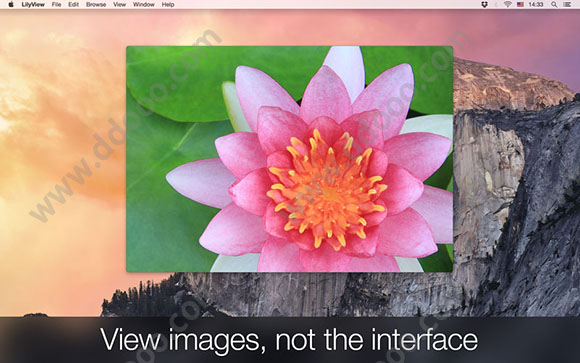580x363 pixels.
Task: Click the sunset clouds on desktop wallpaper
Action: 59,111
